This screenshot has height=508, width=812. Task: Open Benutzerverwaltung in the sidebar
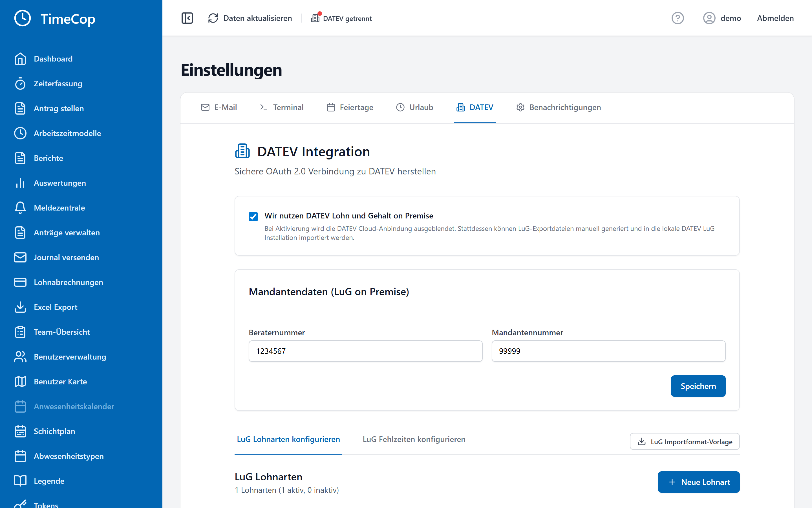tap(70, 357)
